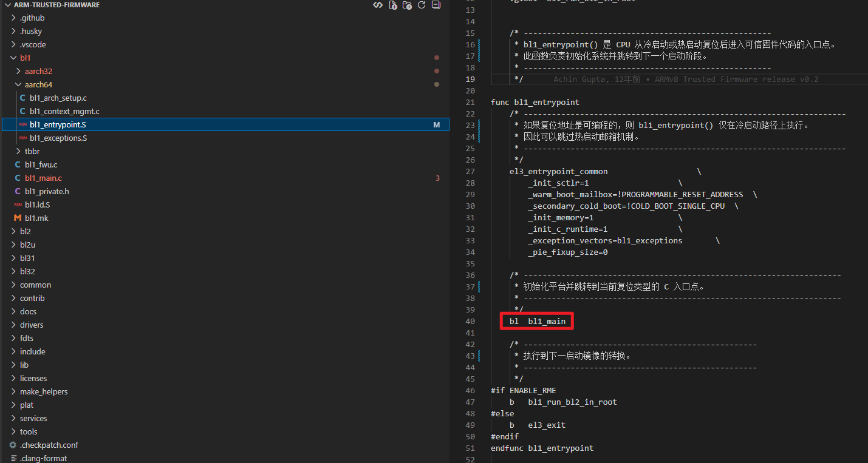
Task: Click the M modified badge on bl1_entrypoint.S
Action: [x=437, y=125]
